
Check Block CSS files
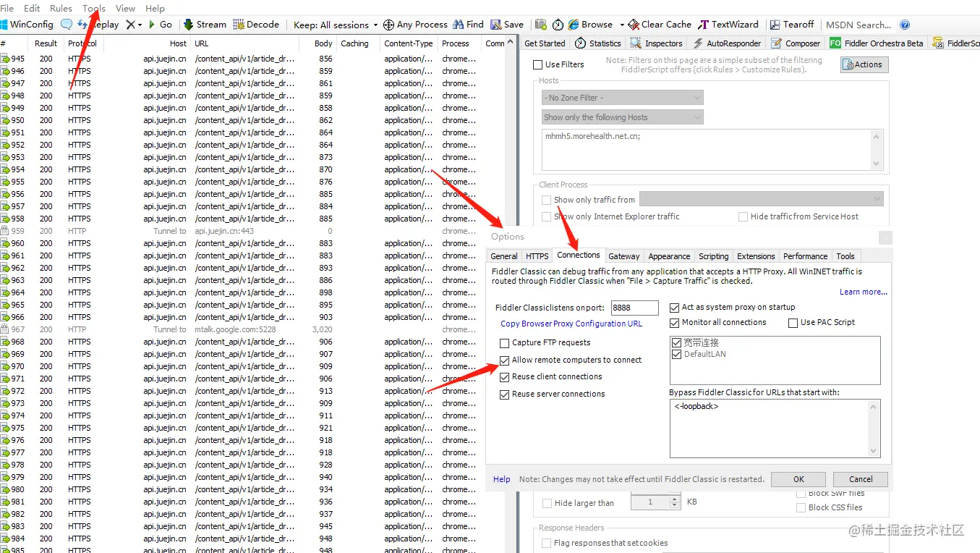[x=801, y=507]
